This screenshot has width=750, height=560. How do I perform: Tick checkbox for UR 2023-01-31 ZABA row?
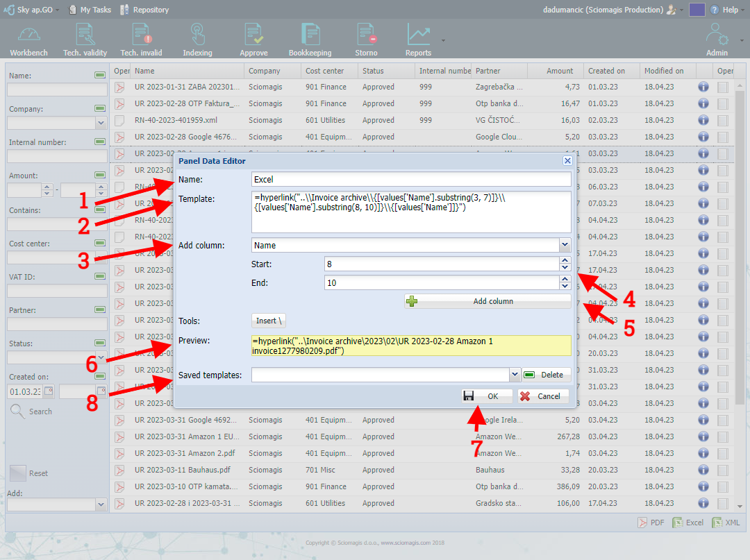[x=723, y=87]
